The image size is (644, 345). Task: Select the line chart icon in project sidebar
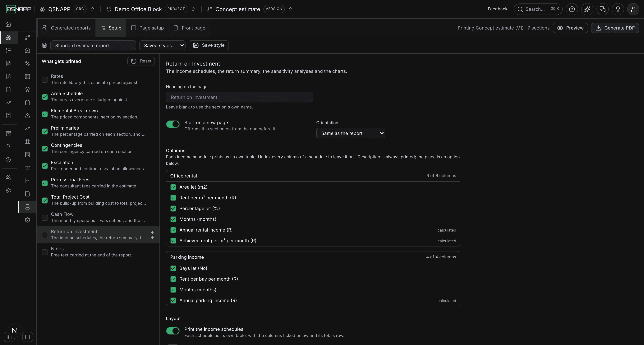[27, 181]
